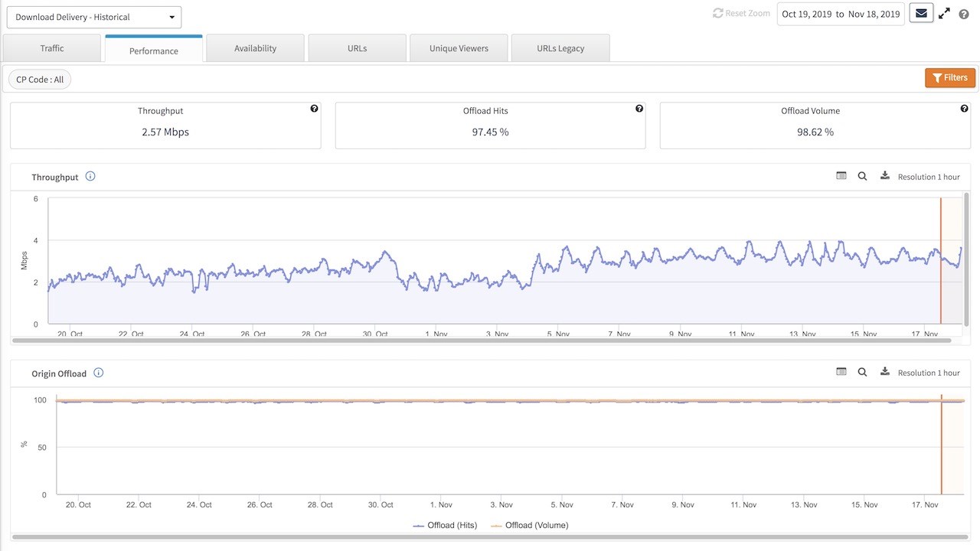Image resolution: width=980 pixels, height=551 pixels.
Task: Switch to the Traffic tab
Action: [52, 48]
